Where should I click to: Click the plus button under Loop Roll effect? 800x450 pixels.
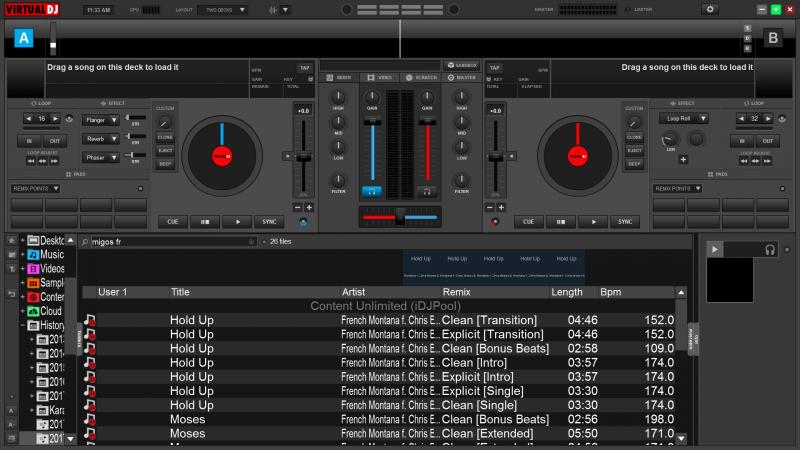point(683,160)
